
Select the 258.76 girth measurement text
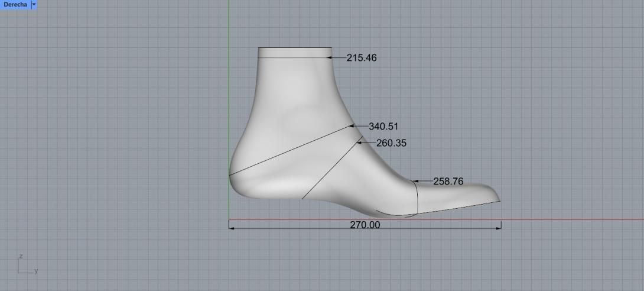tap(448, 182)
